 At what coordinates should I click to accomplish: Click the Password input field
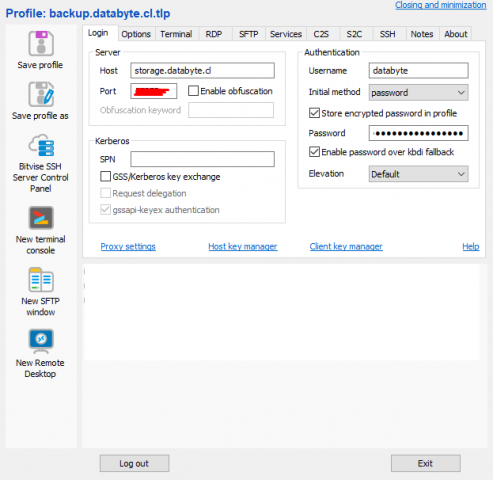[418, 133]
